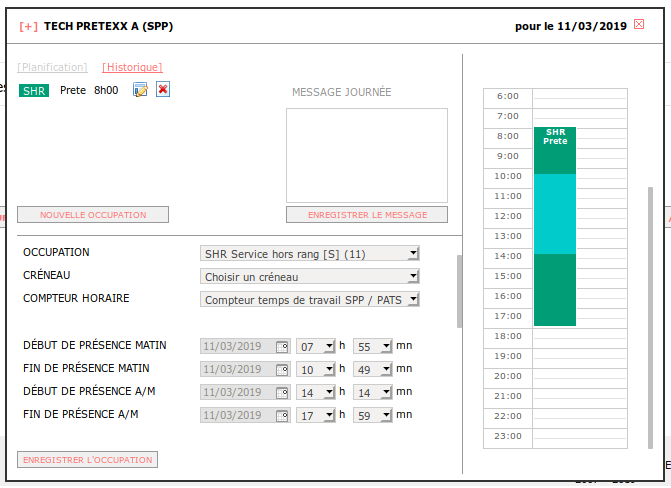This screenshot has height=488, width=671.
Task: Expand agent details with the [+] toggle
Action: pyautogui.click(x=29, y=27)
